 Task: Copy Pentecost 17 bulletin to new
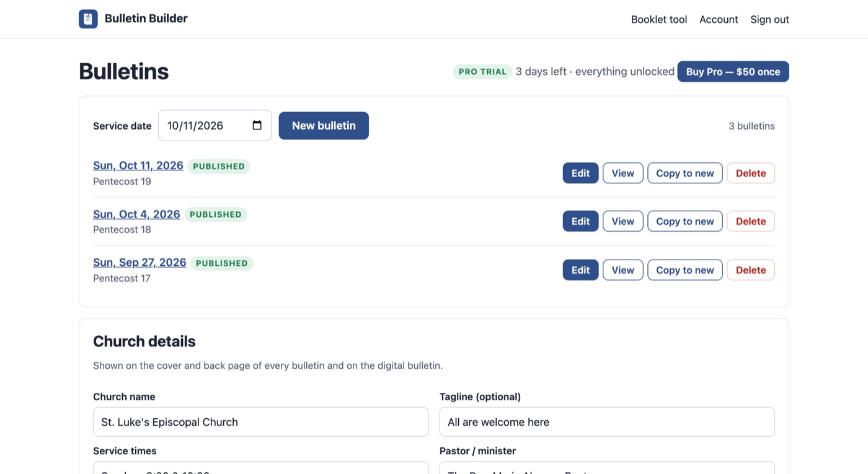pos(685,270)
